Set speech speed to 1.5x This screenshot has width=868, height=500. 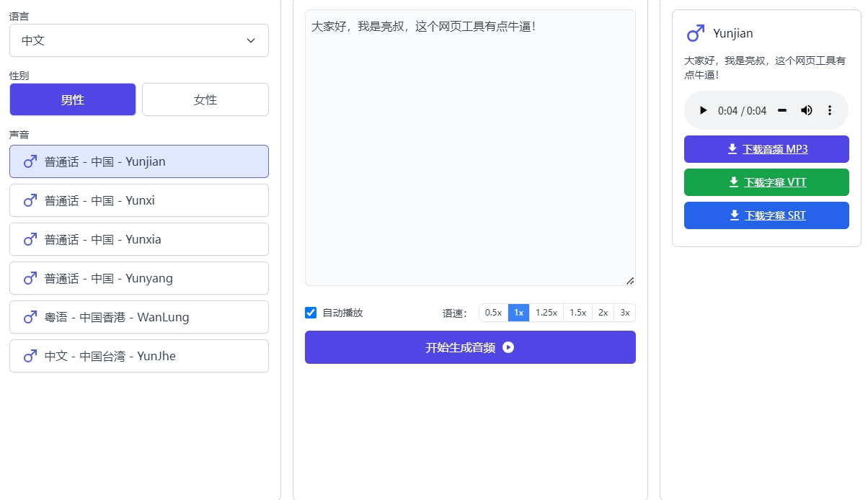tap(577, 313)
